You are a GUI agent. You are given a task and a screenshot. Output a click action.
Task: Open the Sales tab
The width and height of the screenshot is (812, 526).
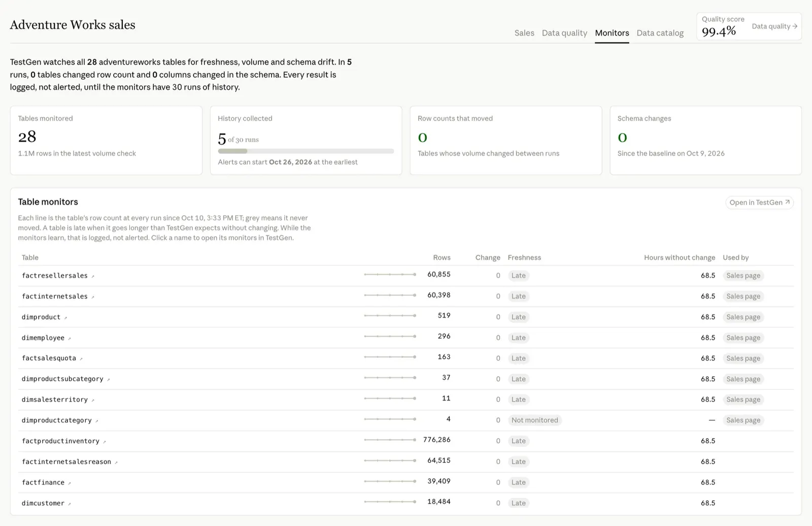(524, 33)
